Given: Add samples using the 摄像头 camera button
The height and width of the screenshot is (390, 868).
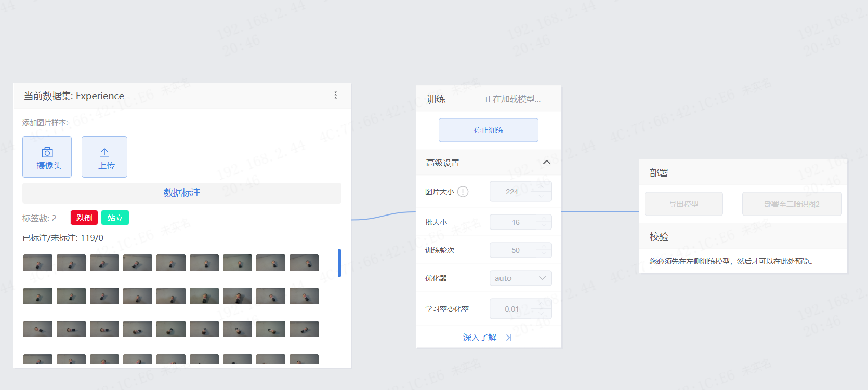Looking at the screenshot, I should pyautogui.click(x=47, y=157).
